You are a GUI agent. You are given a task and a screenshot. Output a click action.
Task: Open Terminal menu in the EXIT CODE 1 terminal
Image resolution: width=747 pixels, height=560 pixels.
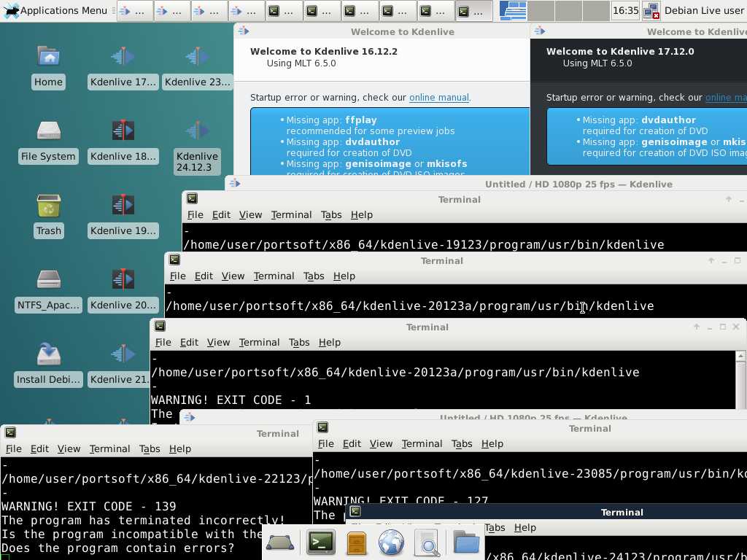pos(259,343)
